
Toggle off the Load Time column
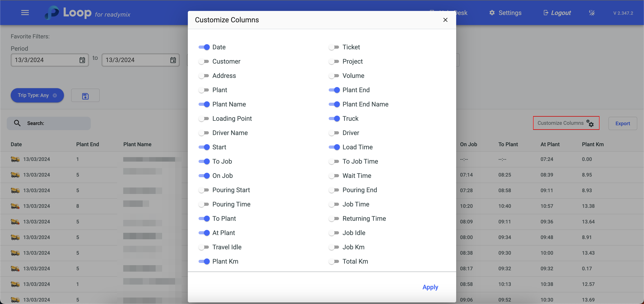pos(334,147)
